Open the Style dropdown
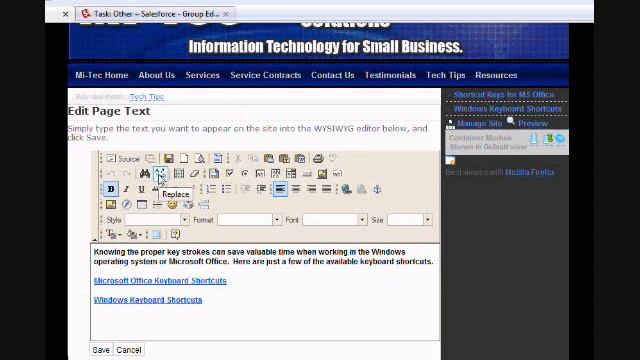Image resolution: width=640 pixels, height=360 pixels. pos(157,220)
